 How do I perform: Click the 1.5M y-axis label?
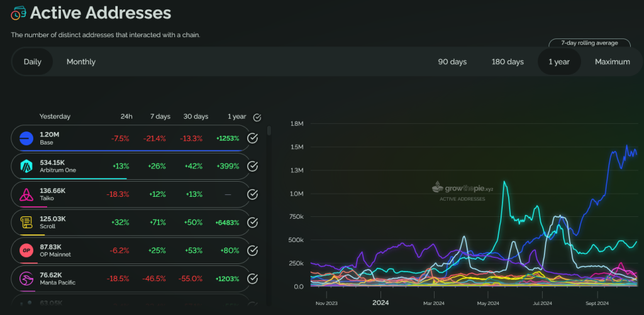[298, 147]
